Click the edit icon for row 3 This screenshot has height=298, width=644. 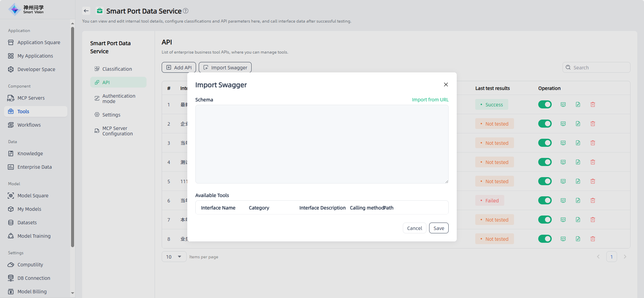coord(578,143)
